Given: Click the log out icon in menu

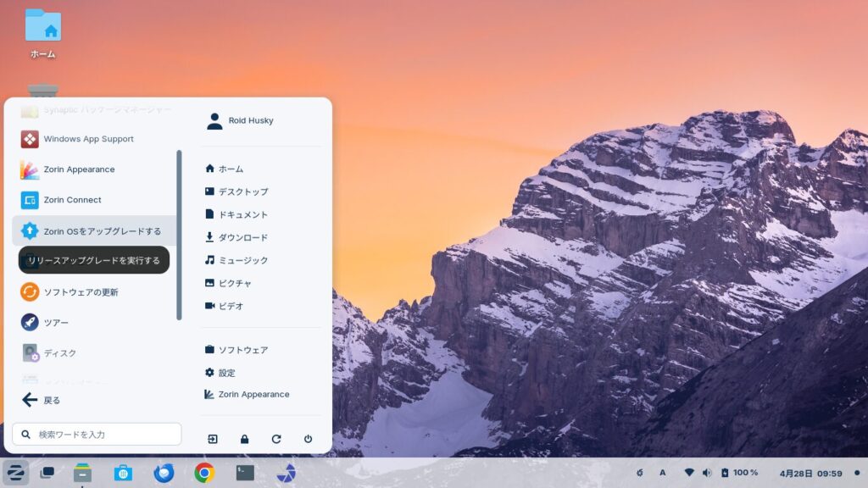Looking at the screenshot, I should coord(213,439).
